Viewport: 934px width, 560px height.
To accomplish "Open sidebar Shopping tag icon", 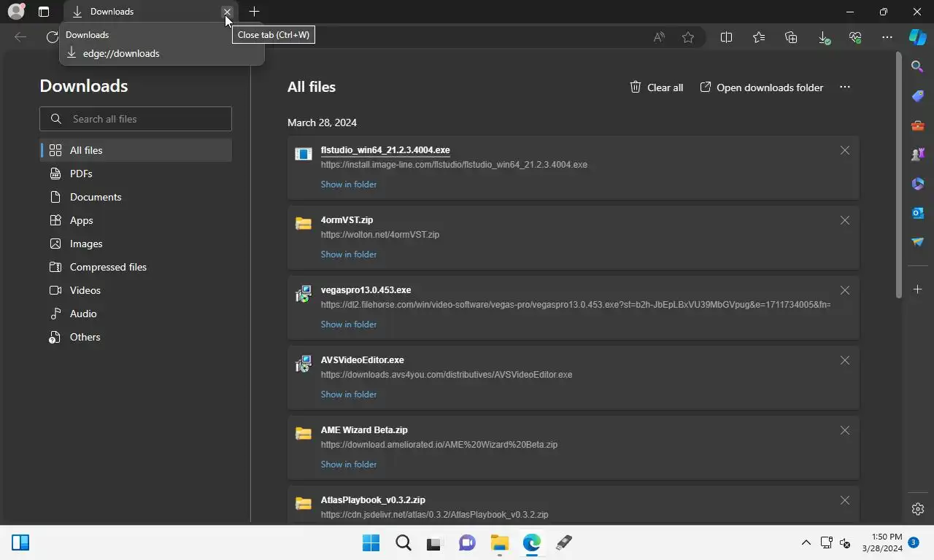I will click(x=918, y=96).
